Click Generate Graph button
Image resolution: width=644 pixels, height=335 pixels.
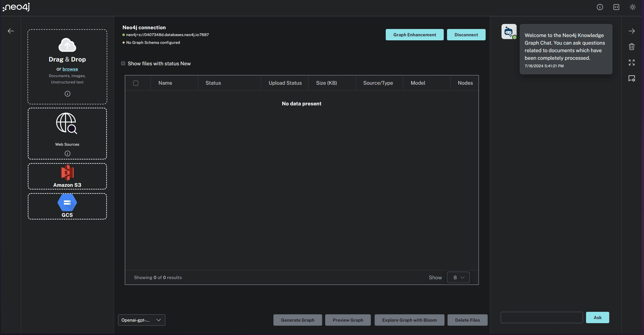tap(298, 320)
